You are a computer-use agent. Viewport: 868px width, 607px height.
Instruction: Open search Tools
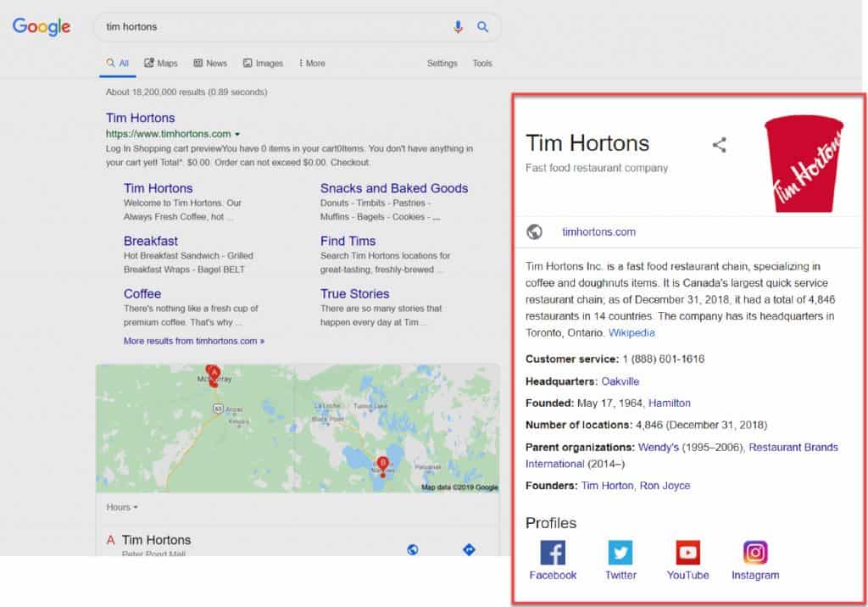pyautogui.click(x=482, y=63)
